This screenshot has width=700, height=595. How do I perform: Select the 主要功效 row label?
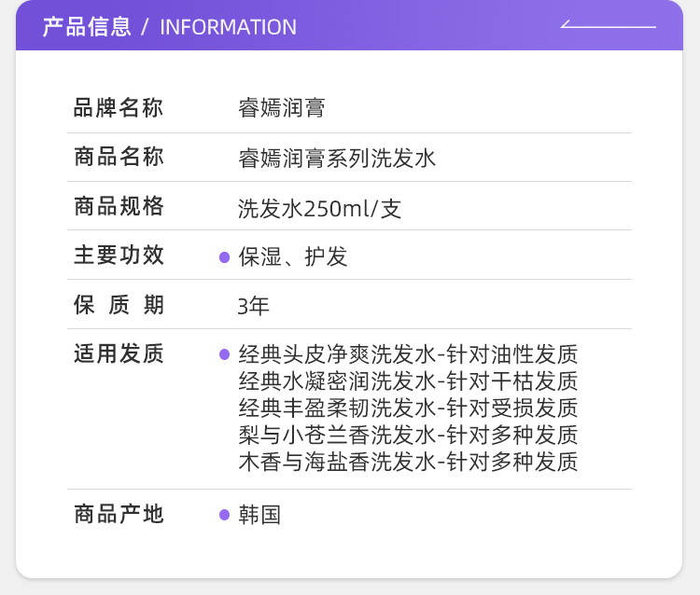point(119,256)
